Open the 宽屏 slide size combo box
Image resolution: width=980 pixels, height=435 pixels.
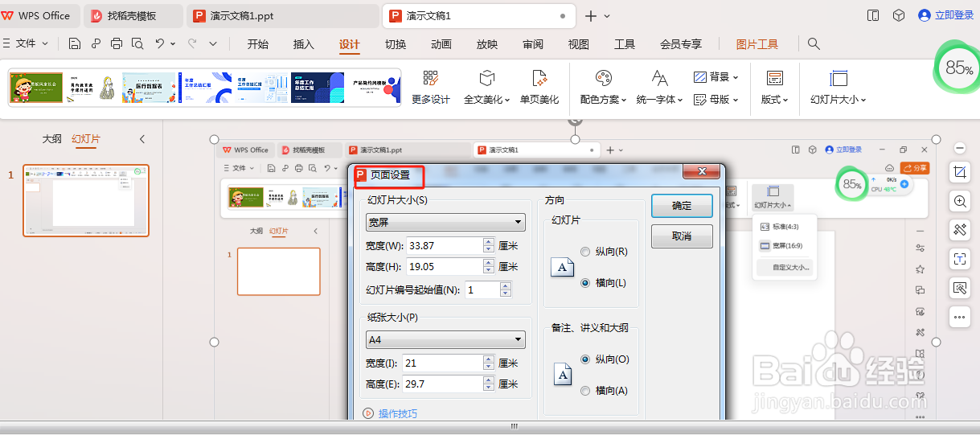445,223
